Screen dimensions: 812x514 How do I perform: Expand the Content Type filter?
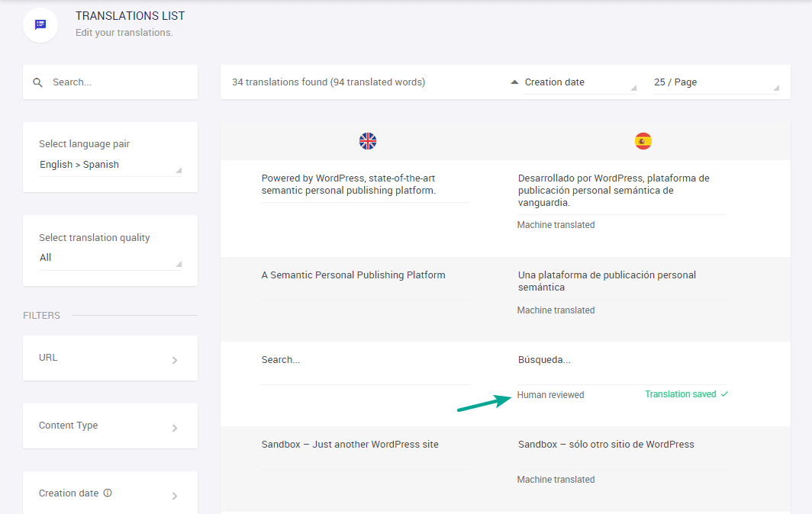pyautogui.click(x=110, y=426)
